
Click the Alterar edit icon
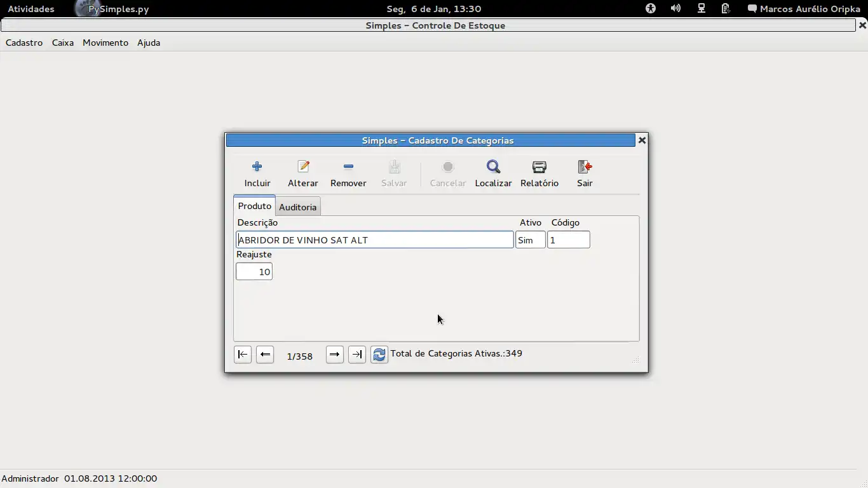[x=303, y=166]
